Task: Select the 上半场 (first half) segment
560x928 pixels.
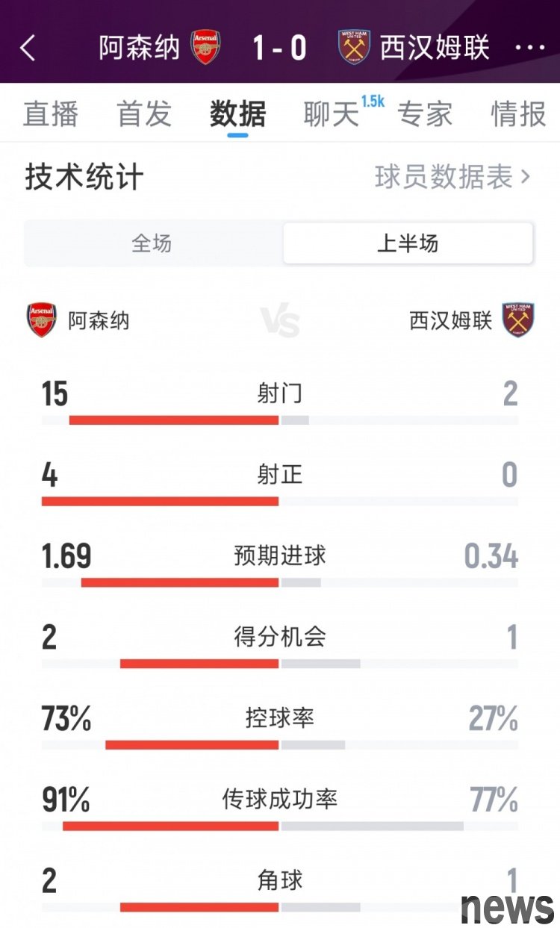Action: pos(408,243)
